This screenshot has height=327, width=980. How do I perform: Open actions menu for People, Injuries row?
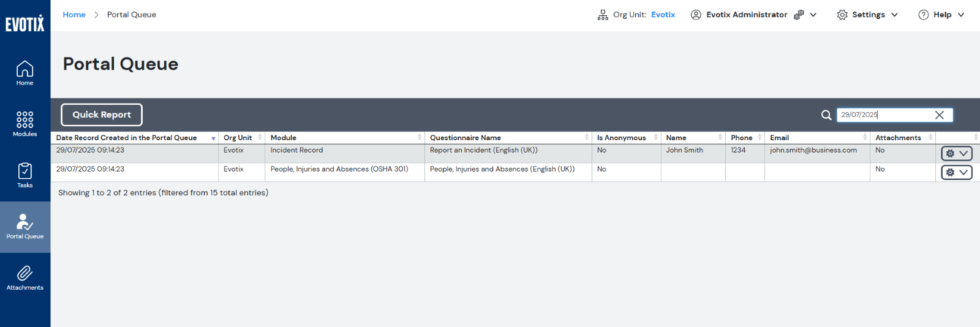pos(956,173)
